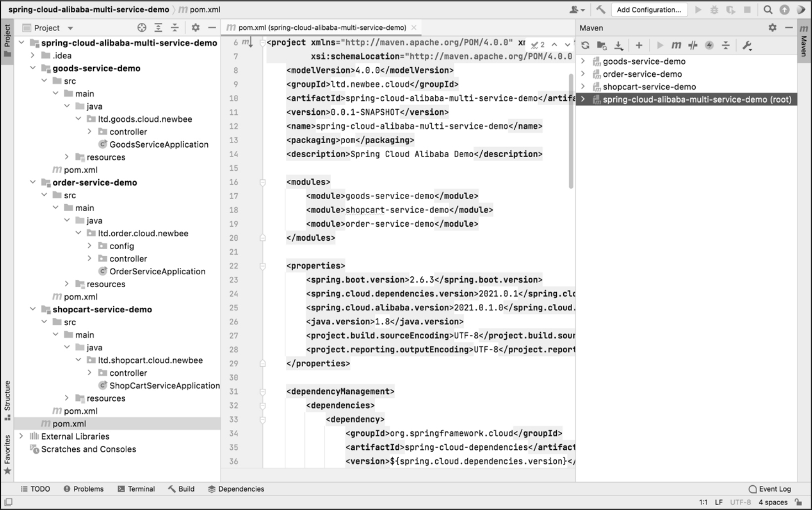Click tool windows quick access icon in status bar
The height and width of the screenshot is (510, 812).
(x=8, y=502)
